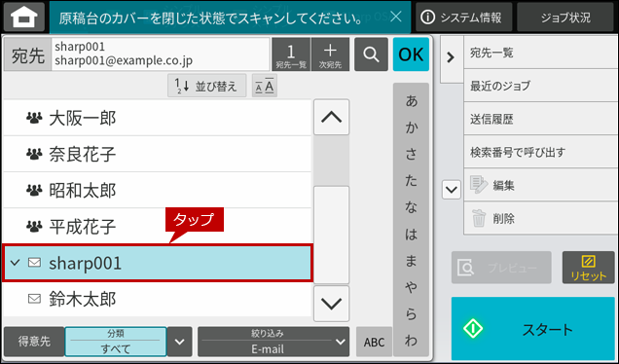Jump to index な
The width and height of the screenshot is (619, 364).
(411, 207)
